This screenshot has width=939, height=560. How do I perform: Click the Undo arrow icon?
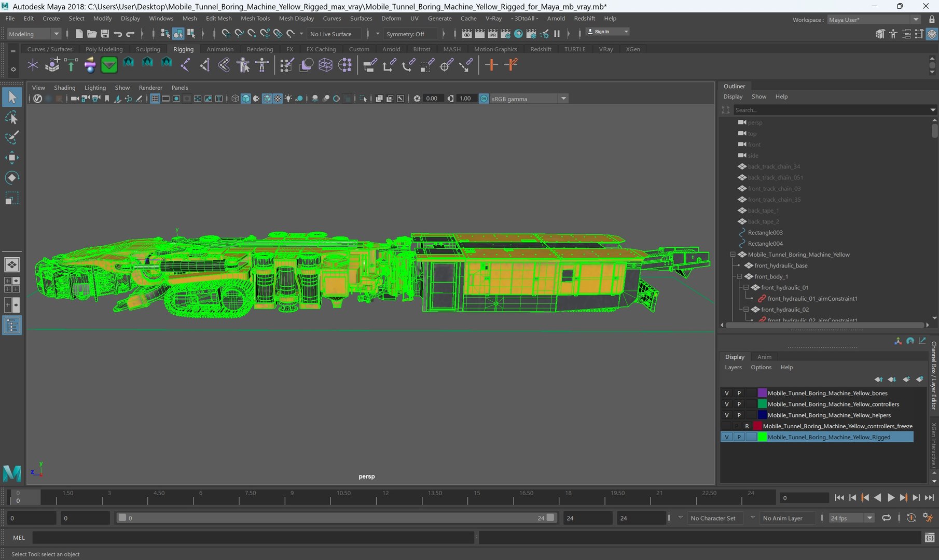(118, 34)
